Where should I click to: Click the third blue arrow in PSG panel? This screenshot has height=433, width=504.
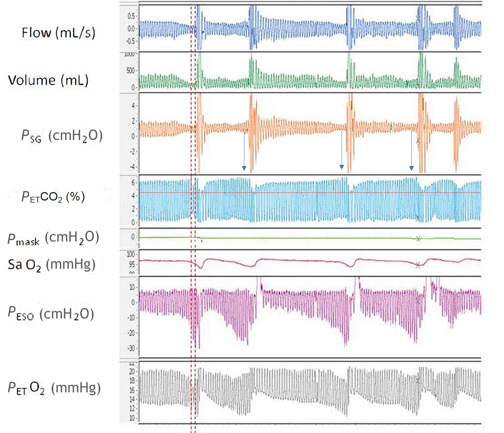click(x=412, y=151)
